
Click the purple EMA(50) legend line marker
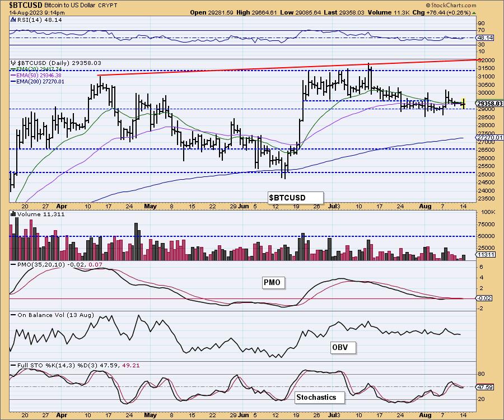13,75
